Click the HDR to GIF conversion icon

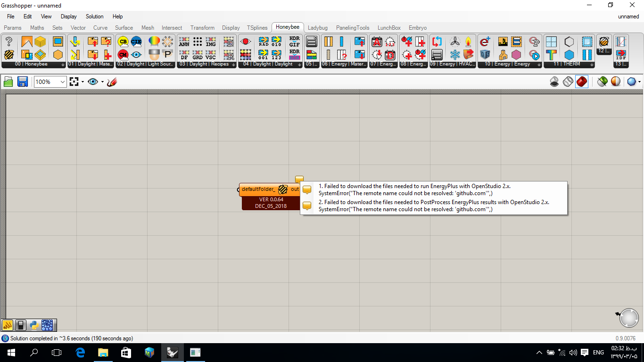[294, 41]
